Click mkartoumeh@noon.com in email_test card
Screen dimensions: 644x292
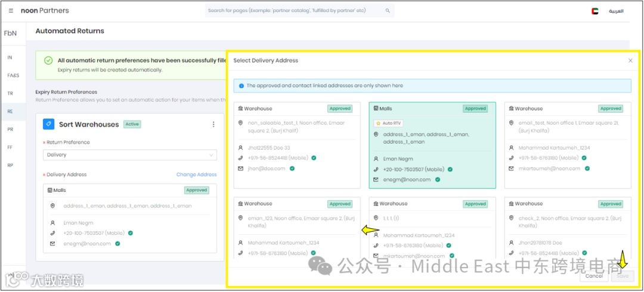(x=550, y=169)
